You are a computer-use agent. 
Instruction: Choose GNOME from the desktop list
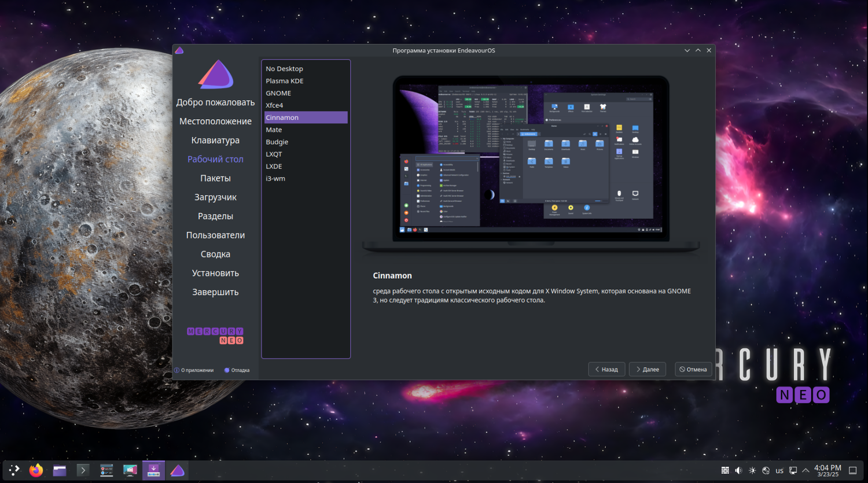(x=306, y=93)
